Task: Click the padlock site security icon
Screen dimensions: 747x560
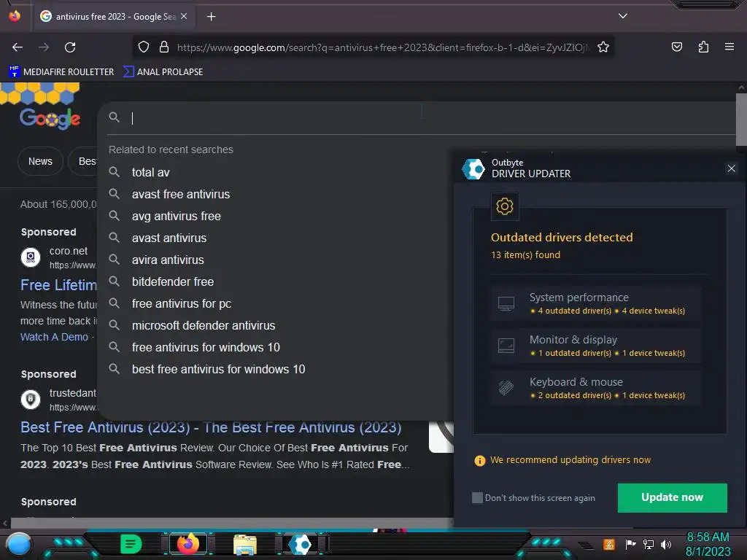Action: coord(164,47)
